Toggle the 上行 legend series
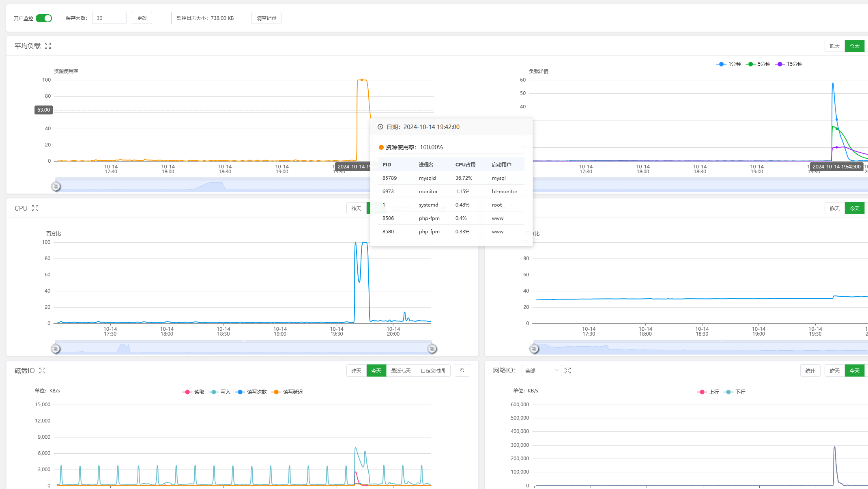Image resolution: width=868 pixels, height=489 pixels. tap(708, 392)
